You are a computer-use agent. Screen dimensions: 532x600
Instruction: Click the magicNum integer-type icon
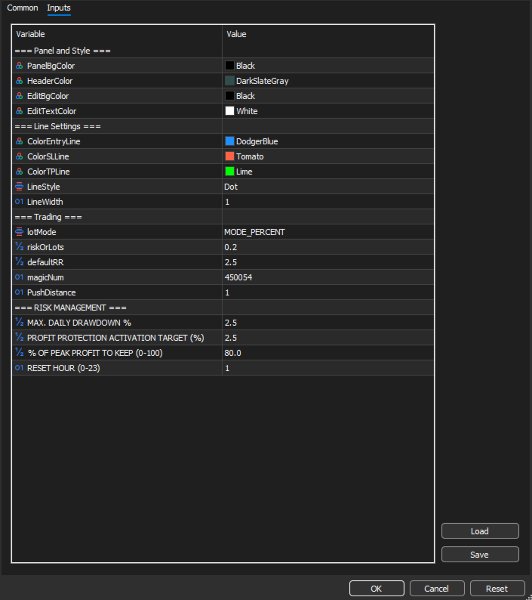(19, 277)
